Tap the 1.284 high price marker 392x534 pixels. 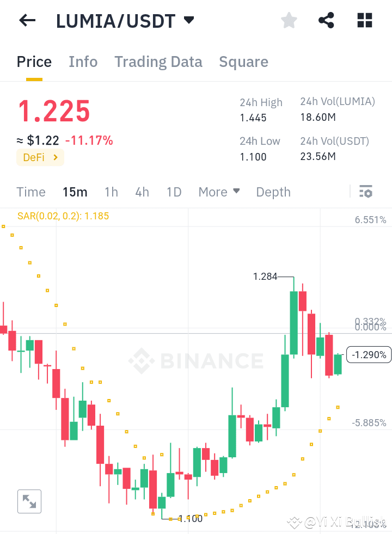click(x=265, y=277)
